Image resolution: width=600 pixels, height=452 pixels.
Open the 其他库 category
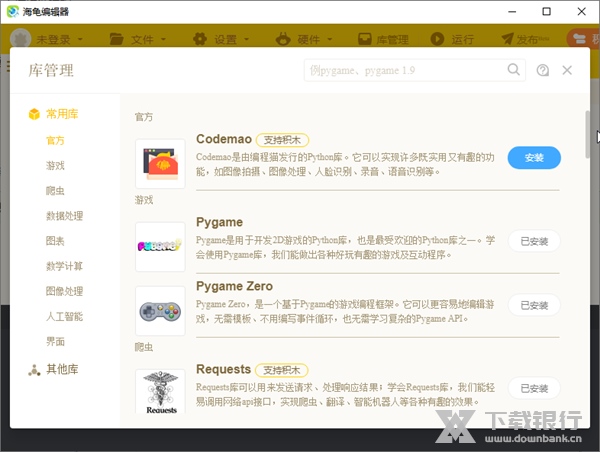pyautogui.click(x=62, y=369)
